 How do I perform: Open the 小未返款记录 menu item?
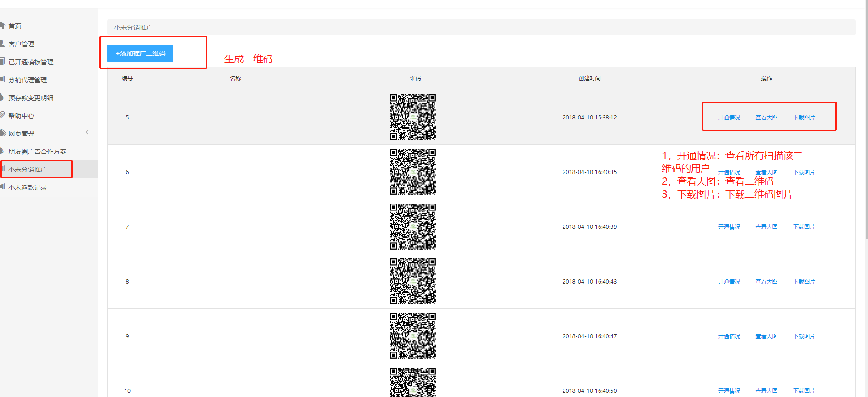tap(28, 187)
